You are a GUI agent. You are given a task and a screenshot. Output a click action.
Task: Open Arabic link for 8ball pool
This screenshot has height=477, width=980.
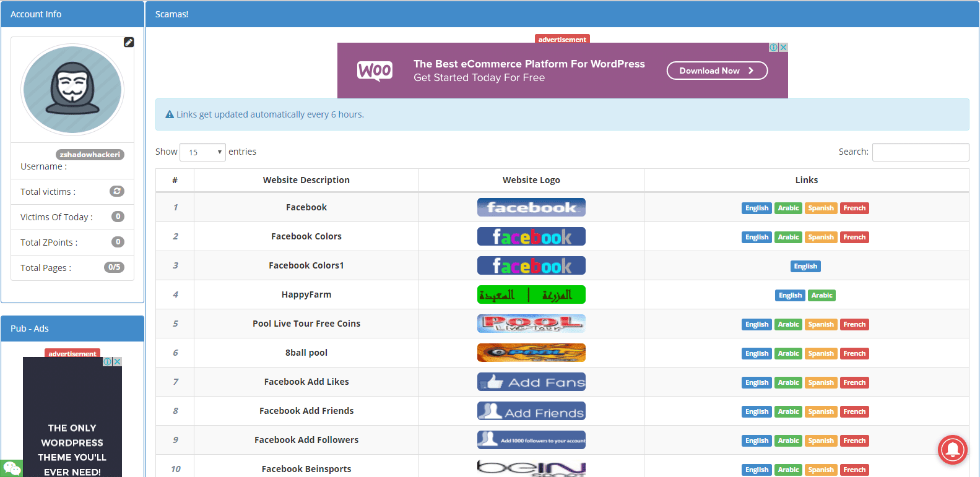[x=788, y=353]
